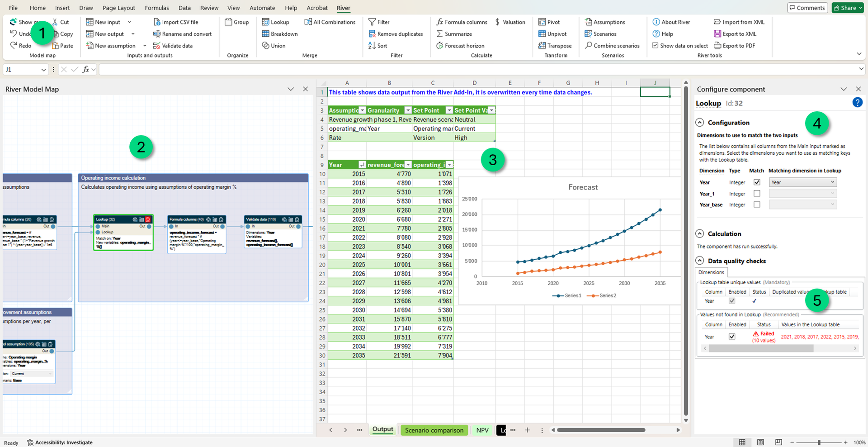Uncheck the Year dimension Match checkbox
Image resolution: width=868 pixels, height=447 pixels.
click(757, 182)
